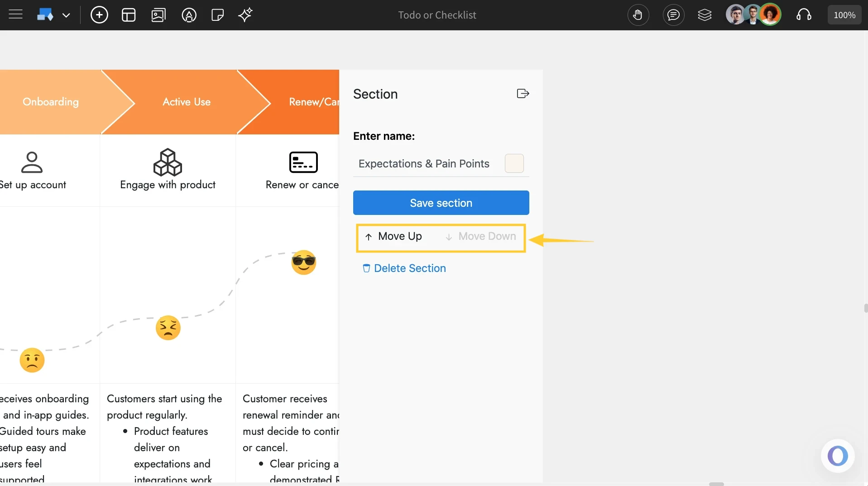Open the zoom level control showing 100%

pos(844,14)
